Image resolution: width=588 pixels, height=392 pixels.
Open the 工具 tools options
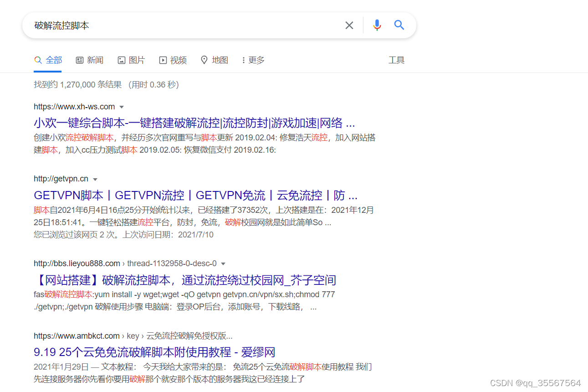tap(396, 60)
